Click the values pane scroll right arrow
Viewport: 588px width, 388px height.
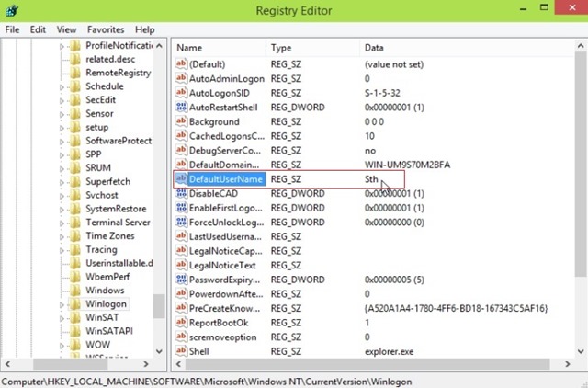tap(568, 363)
